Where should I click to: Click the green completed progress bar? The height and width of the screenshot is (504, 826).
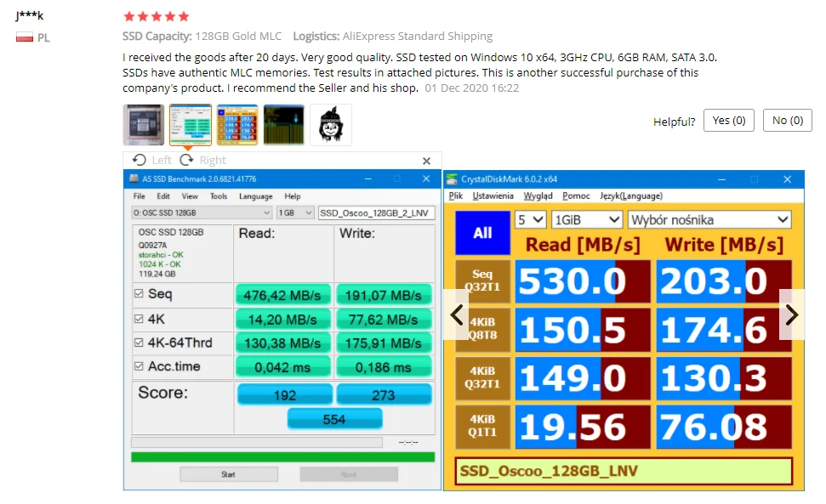coord(283,457)
